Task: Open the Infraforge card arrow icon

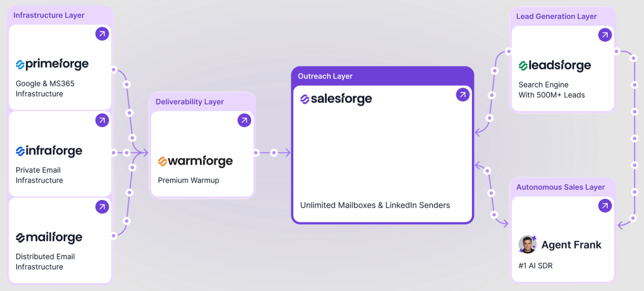Action: coord(102,120)
